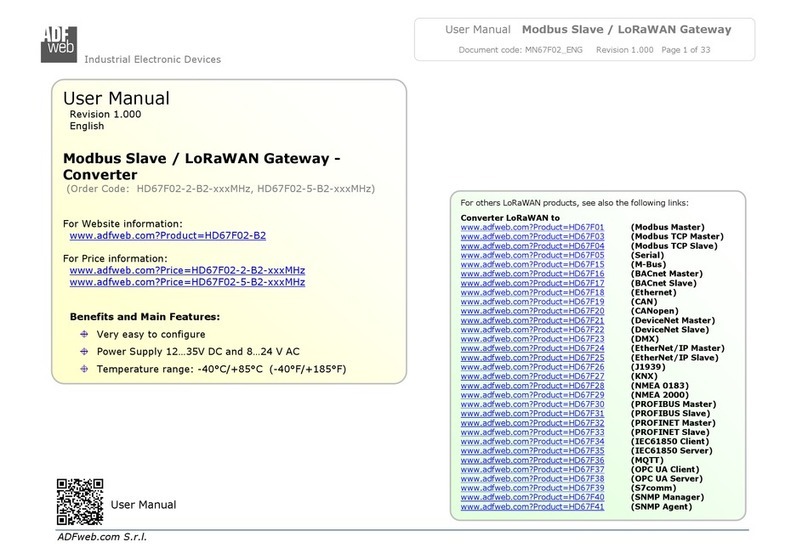Click 'Revision 1.000' in the header box
This screenshot has height=559, width=808.
pyautogui.click(x=625, y=50)
